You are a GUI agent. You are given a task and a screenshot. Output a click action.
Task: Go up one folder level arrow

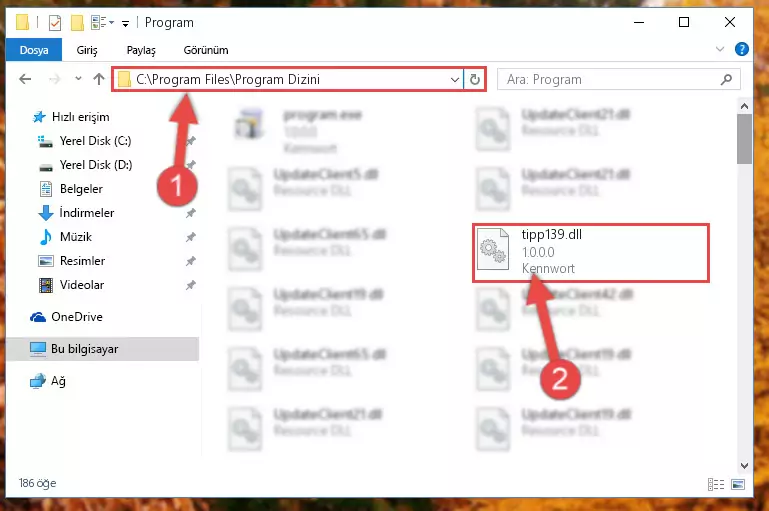(99, 79)
